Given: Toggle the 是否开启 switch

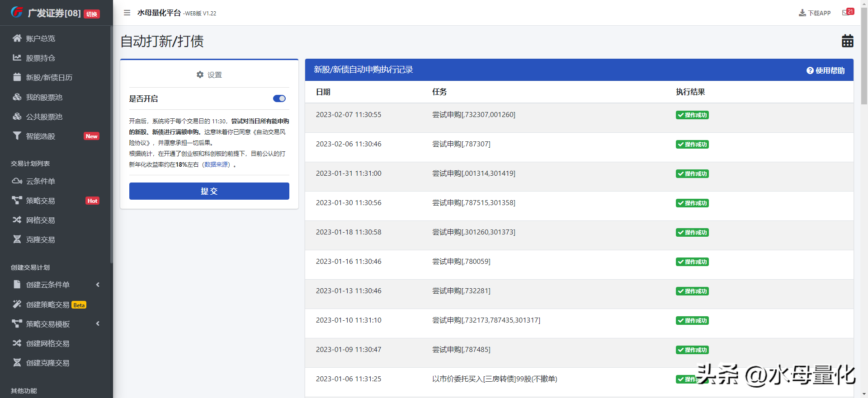Looking at the screenshot, I should (279, 98).
